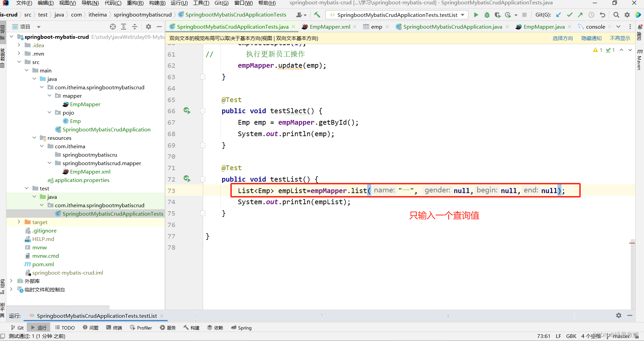The width and height of the screenshot is (644, 341).
Task: Commit changes using the green checkmark
Action: [x=570, y=15]
